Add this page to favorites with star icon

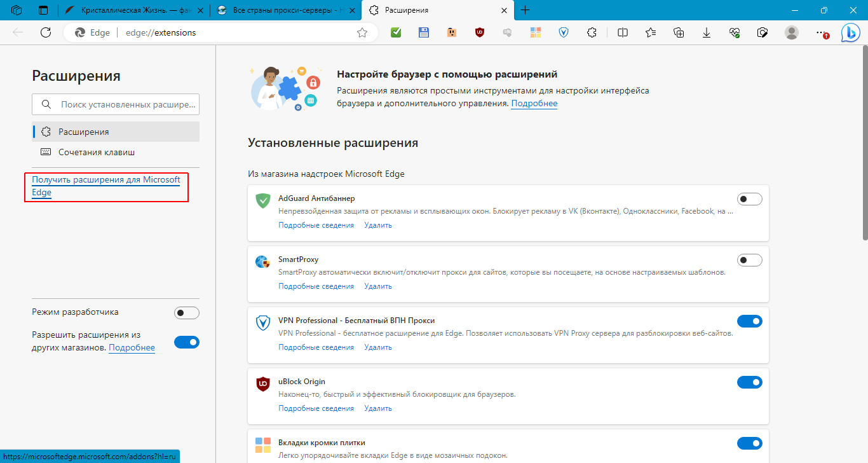(x=362, y=32)
